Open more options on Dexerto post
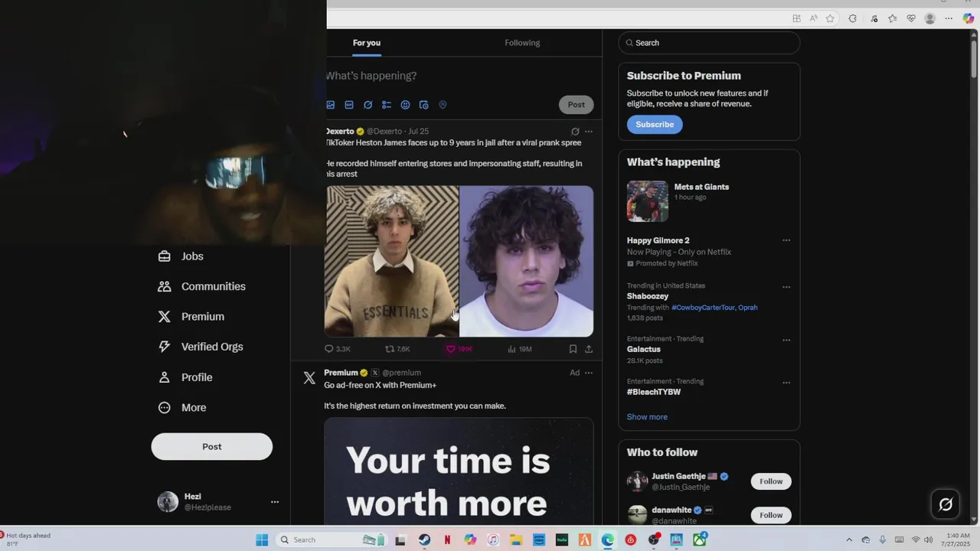 [x=589, y=132]
